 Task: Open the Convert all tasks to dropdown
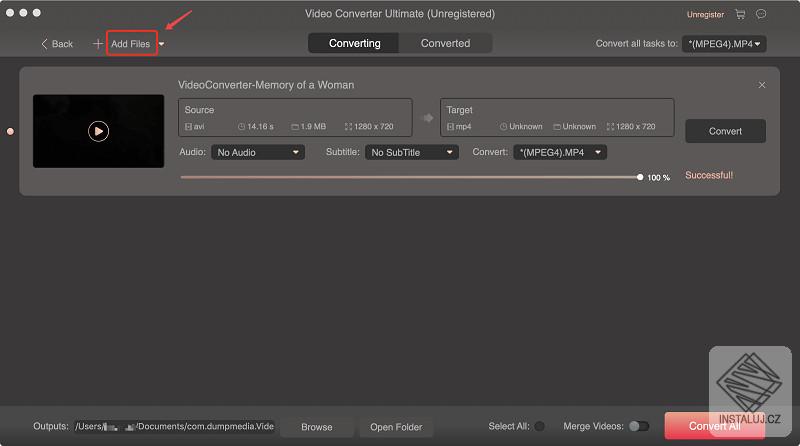[x=724, y=44]
